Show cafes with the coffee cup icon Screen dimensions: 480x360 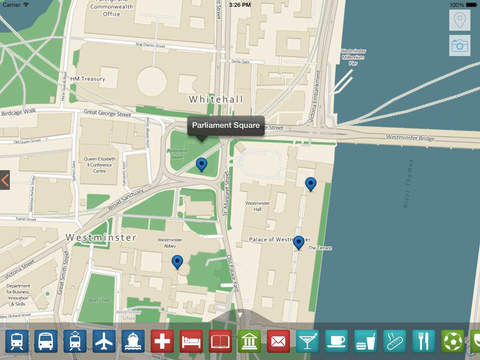337,341
